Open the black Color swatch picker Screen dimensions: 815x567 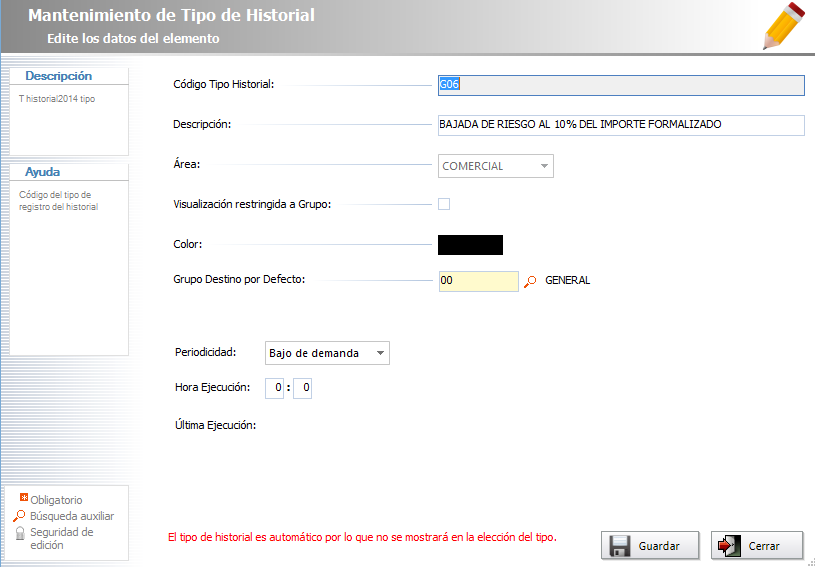(x=470, y=245)
